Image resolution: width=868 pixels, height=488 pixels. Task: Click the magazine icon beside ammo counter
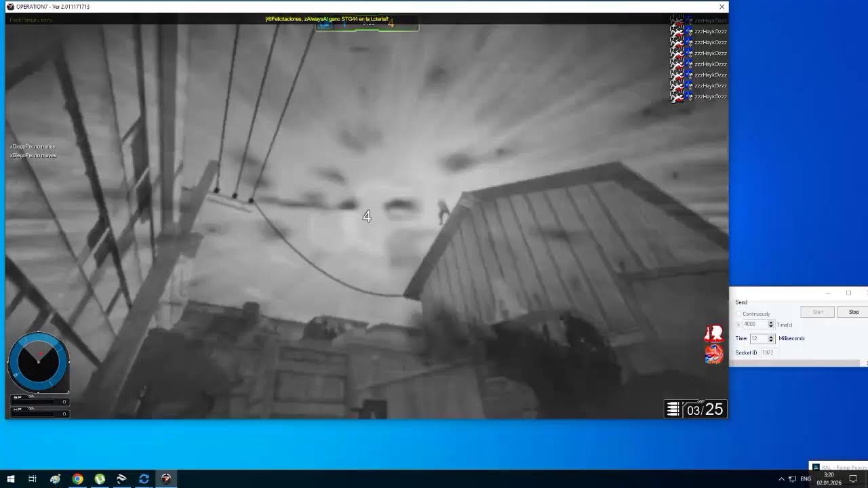click(673, 409)
